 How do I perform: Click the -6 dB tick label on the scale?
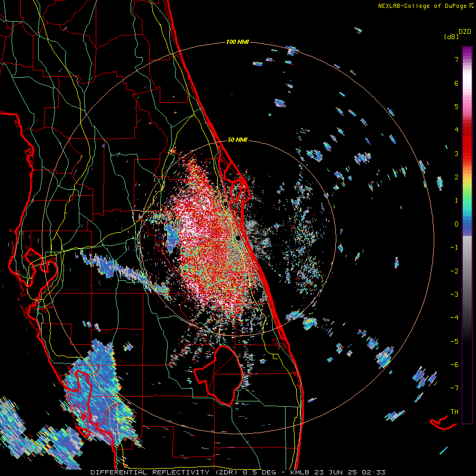point(454,365)
